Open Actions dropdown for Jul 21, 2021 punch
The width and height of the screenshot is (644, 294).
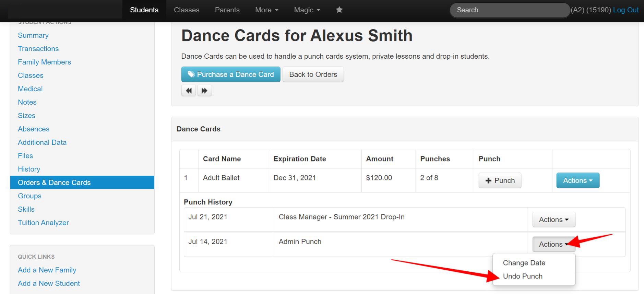(x=554, y=220)
